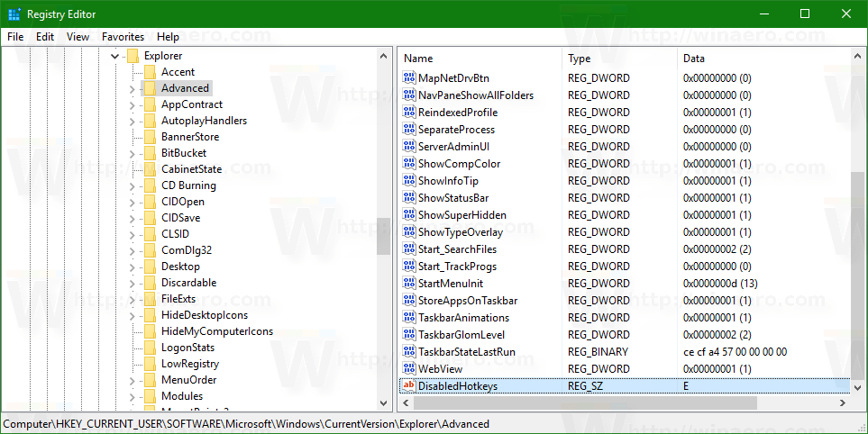Click the NavPaneShowAllFolders value icon

[409, 95]
